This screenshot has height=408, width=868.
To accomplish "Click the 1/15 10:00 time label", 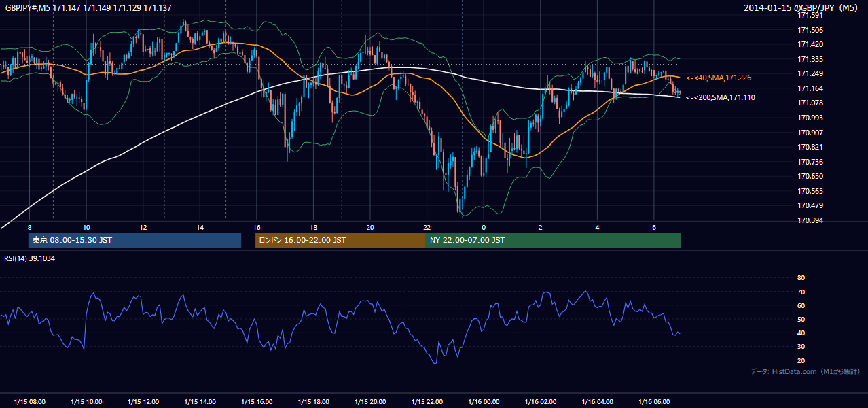I will pos(86,402).
